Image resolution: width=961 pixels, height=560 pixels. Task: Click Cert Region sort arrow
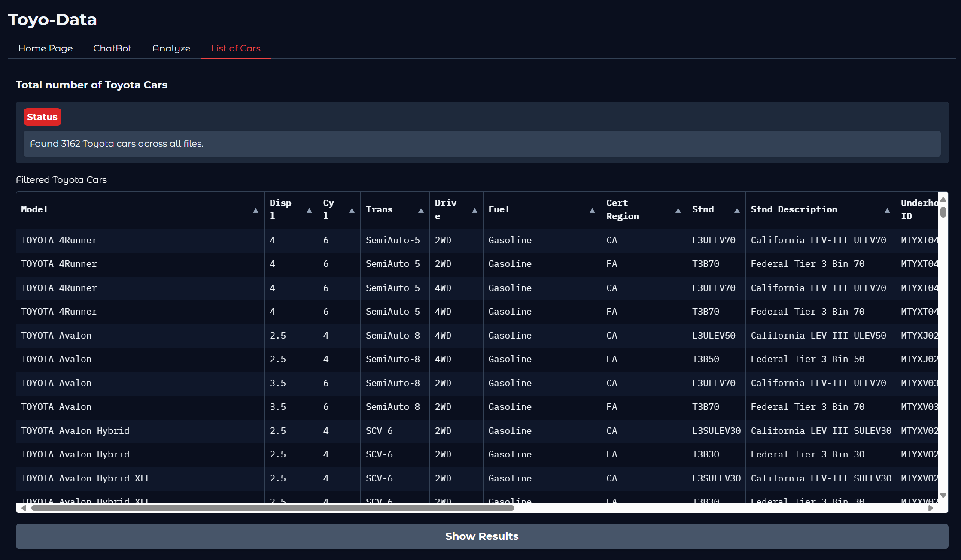[678, 210]
